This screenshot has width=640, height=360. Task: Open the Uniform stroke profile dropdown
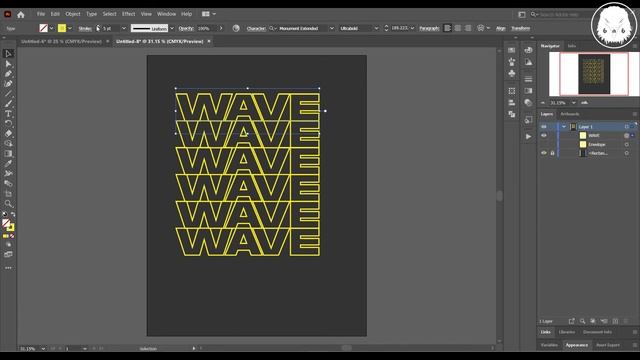(x=172, y=28)
